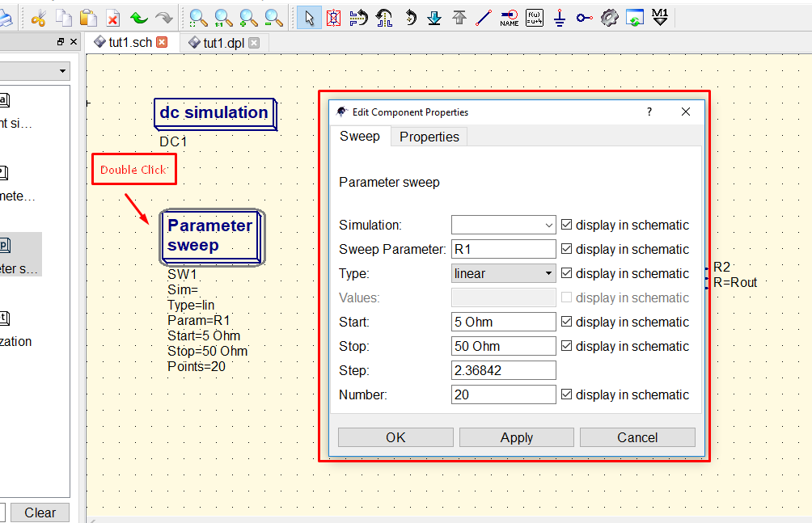
Task: Click the Mirror about X axis icon
Action: pyautogui.click(x=358, y=19)
